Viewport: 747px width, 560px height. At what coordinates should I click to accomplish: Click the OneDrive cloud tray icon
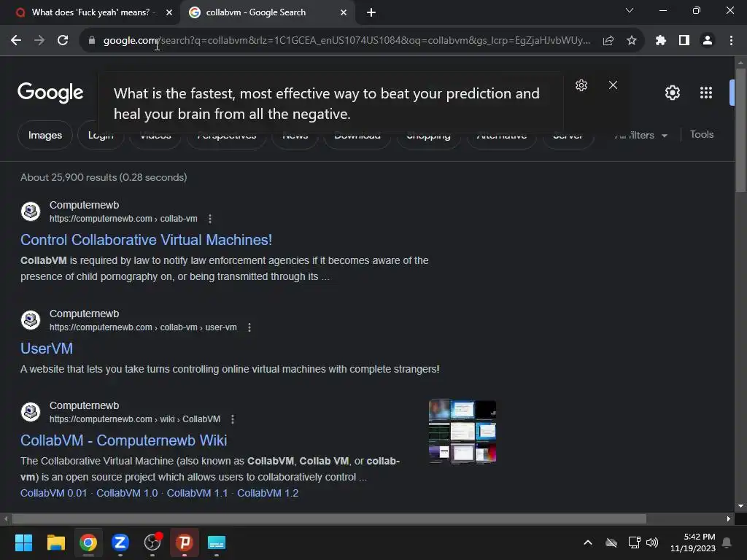click(x=611, y=542)
